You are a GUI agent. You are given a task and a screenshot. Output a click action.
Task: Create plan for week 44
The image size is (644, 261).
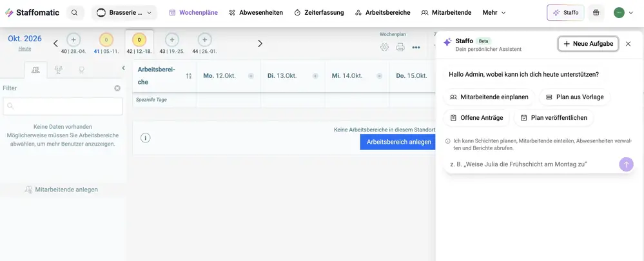tap(205, 40)
